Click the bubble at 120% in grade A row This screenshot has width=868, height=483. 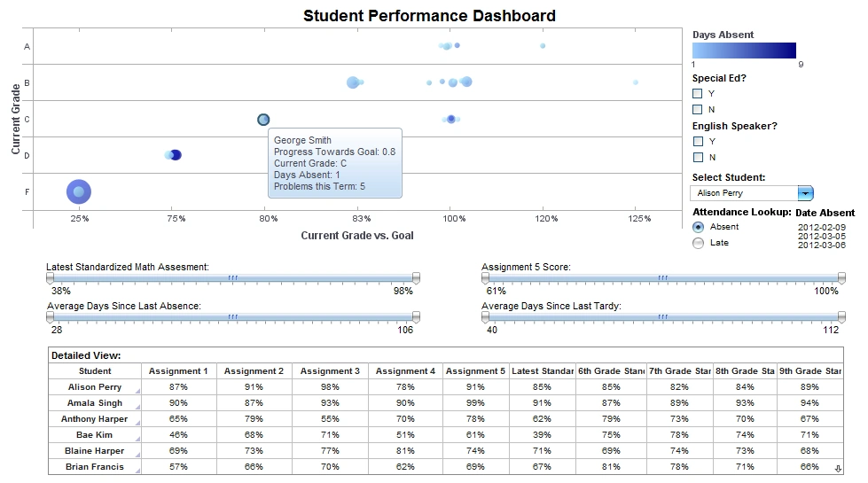(x=543, y=46)
